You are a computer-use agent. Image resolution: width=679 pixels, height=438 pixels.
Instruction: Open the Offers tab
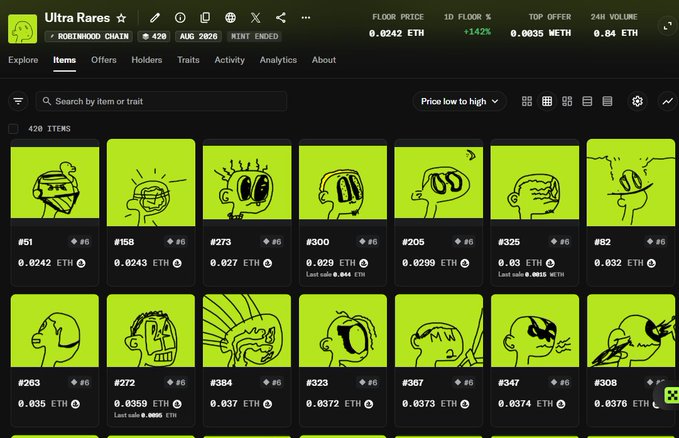point(103,60)
